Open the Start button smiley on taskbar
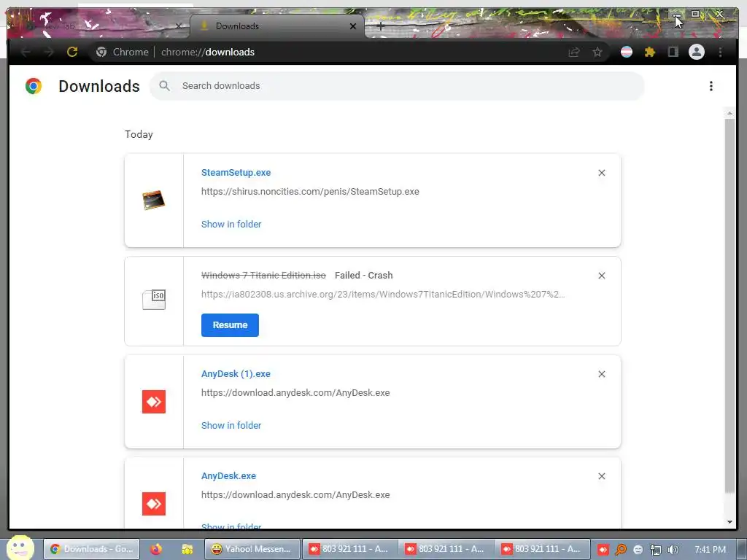747x560 pixels. (20, 548)
